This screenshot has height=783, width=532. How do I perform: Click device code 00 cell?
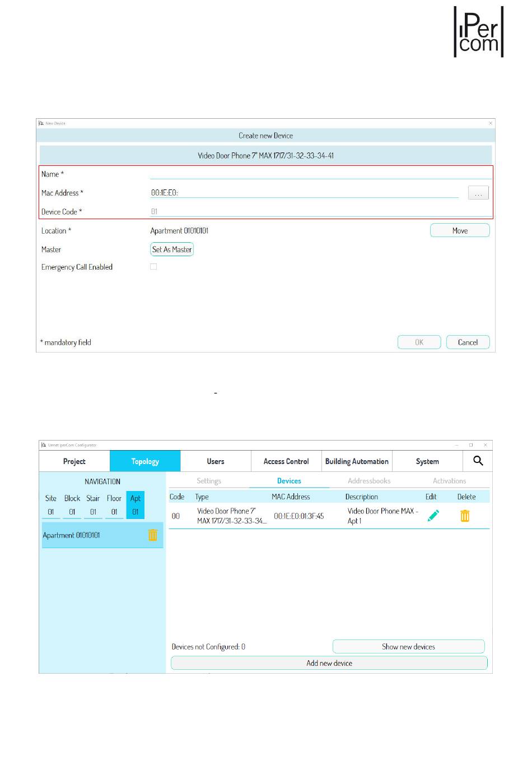tap(176, 516)
